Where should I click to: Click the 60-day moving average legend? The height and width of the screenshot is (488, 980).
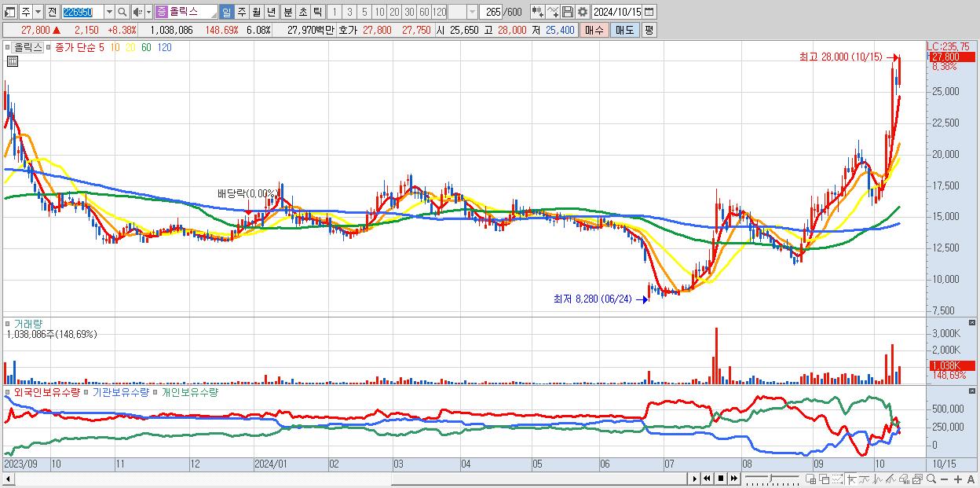pyautogui.click(x=146, y=47)
